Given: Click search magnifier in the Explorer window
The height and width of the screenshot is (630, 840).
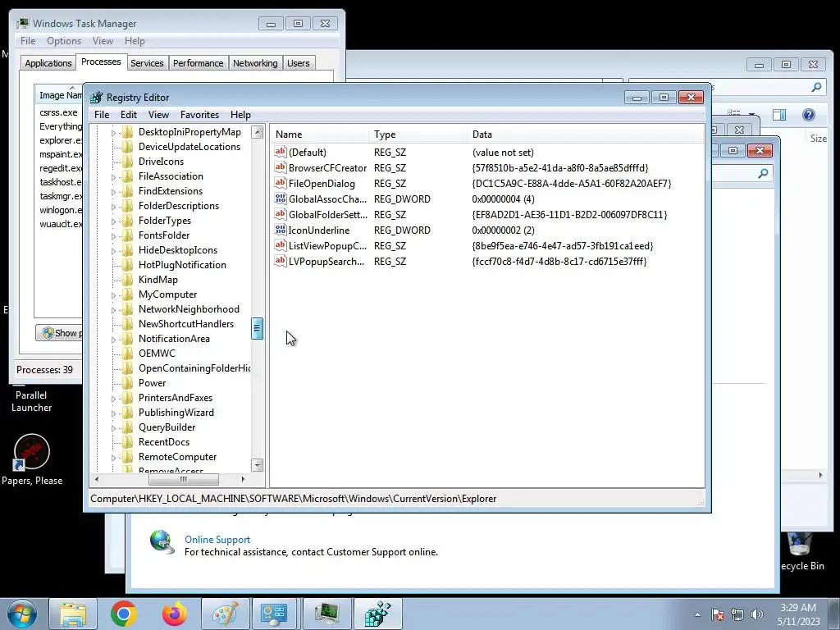Looking at the screenshot, I should (x=816, y=87).
